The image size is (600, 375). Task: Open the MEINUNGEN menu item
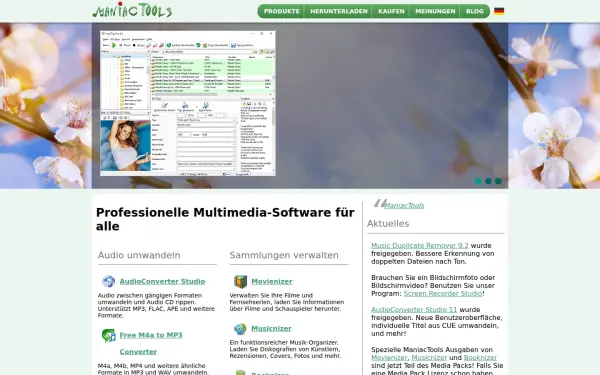435,11
